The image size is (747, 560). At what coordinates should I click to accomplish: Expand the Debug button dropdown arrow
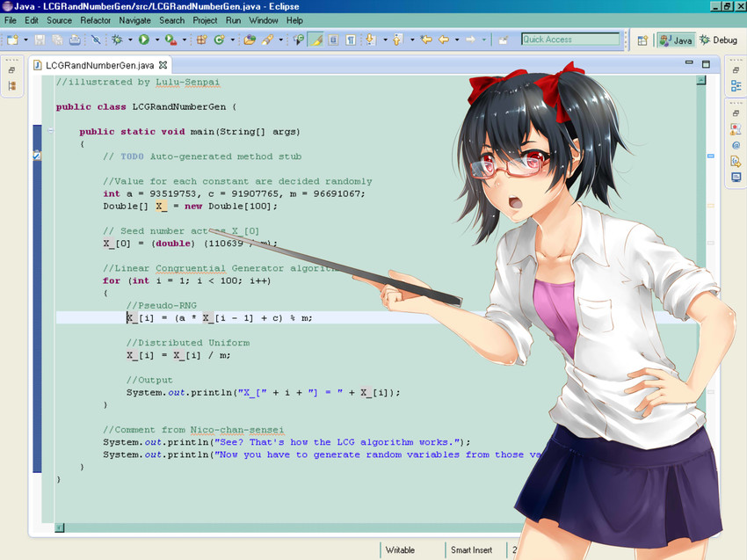(130, 40)
